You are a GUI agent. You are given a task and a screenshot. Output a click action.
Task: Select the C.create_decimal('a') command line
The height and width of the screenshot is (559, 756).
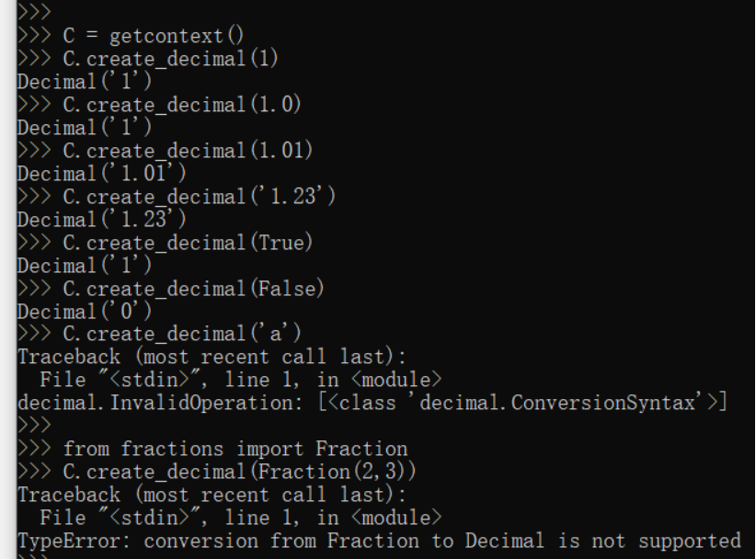coord(159,334)
